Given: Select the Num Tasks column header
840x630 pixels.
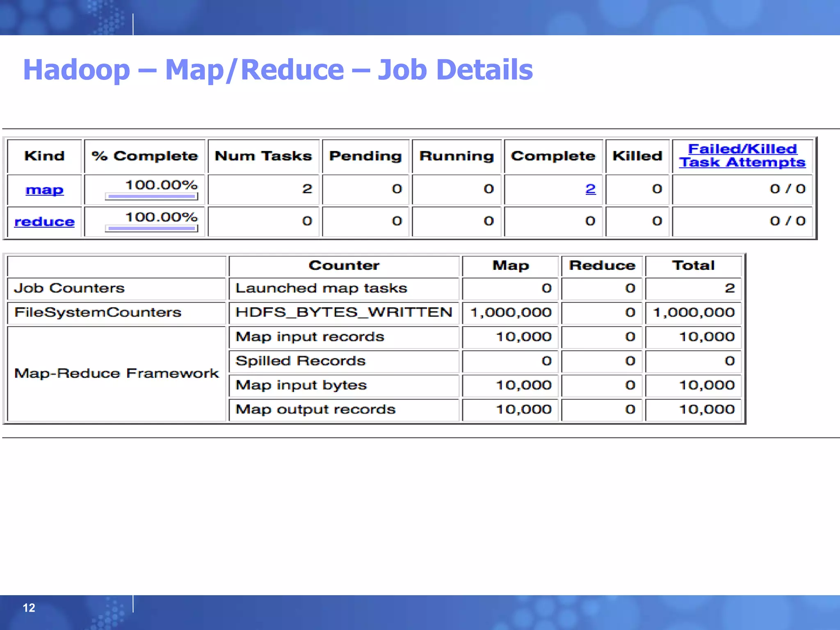Looking at the screenshot, I should tap(263, 156).
